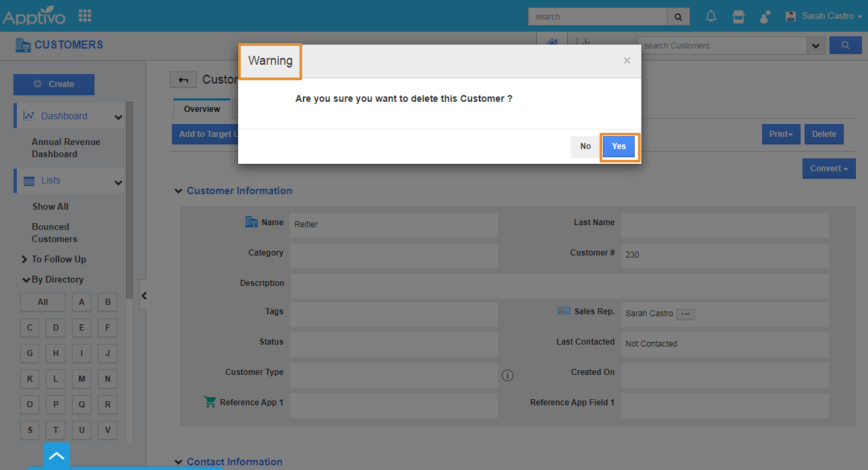Image resolution: width=868 pixels, height=470 pixels.
Task: Open the Sales Rep more options button
Action: (685, 314)
